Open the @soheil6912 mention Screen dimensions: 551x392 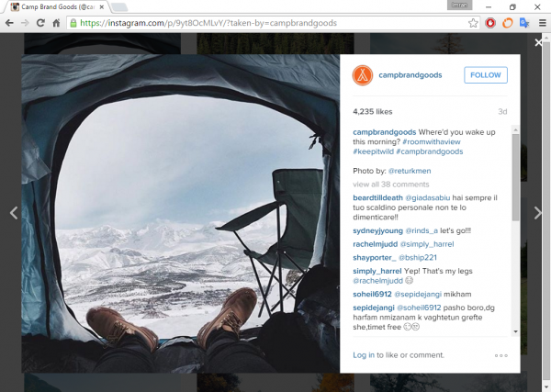419,308
